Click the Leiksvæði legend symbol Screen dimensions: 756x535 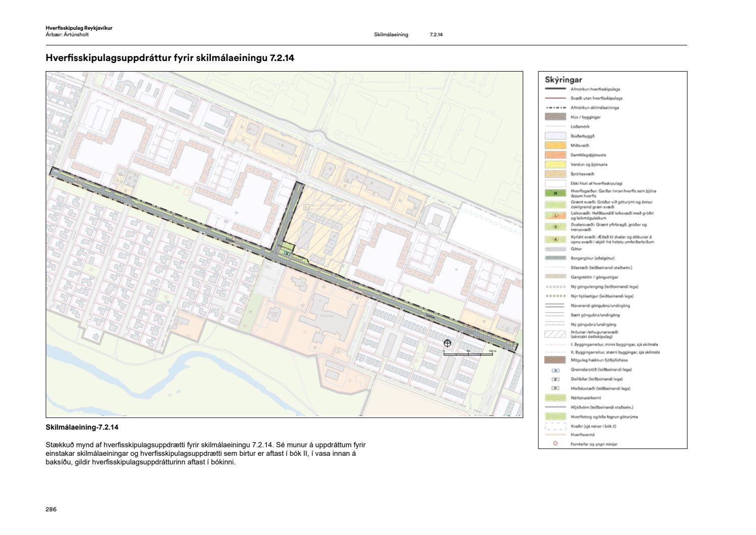point(555,215)
